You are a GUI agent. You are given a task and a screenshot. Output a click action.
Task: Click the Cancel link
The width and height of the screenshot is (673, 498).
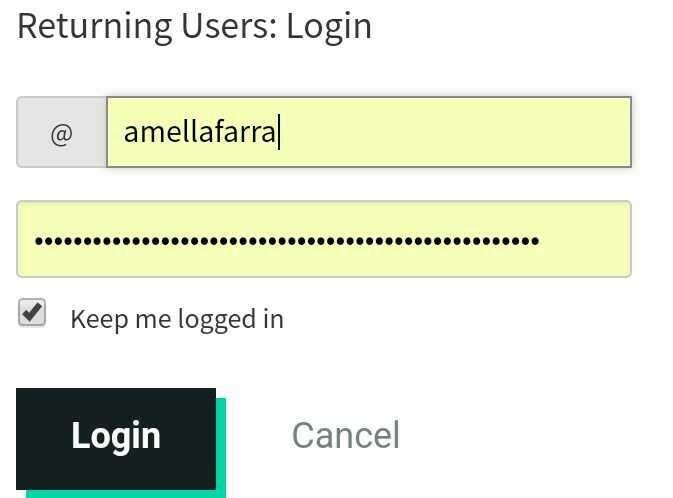click(x=345, y=435)
